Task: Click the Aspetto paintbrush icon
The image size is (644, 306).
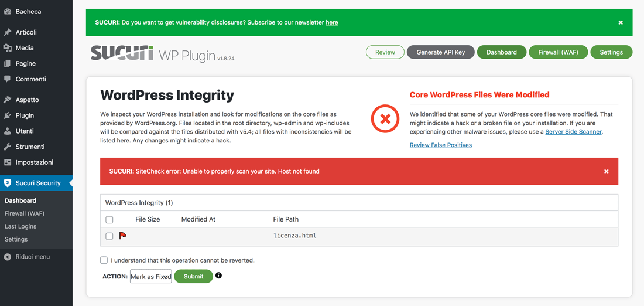Action: point(7,100)
